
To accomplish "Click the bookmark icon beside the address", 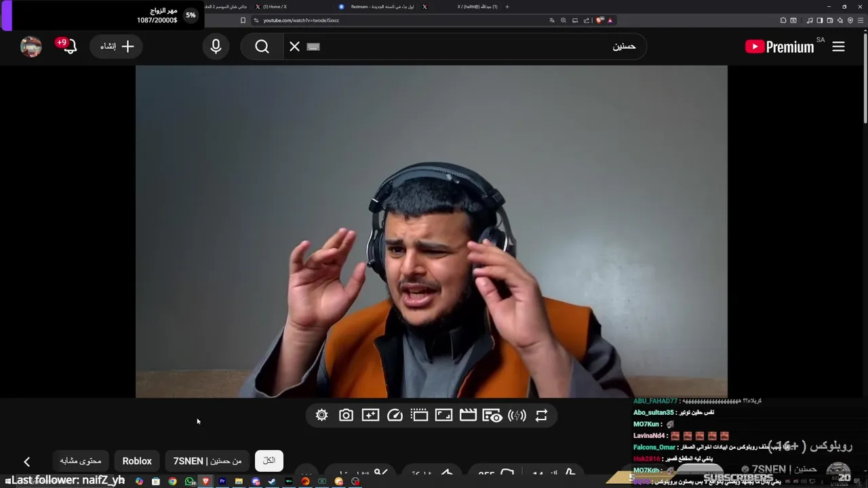I will tap(243, 20).
